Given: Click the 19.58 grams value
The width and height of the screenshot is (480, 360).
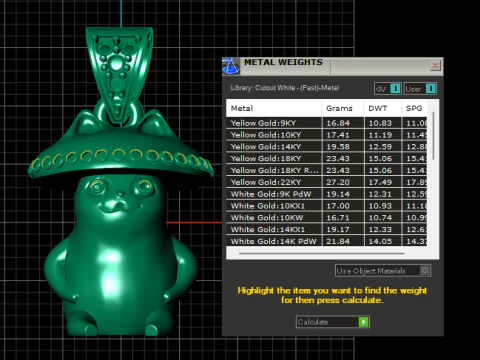Looking at the screenshot, I should [x=338, y=147].
